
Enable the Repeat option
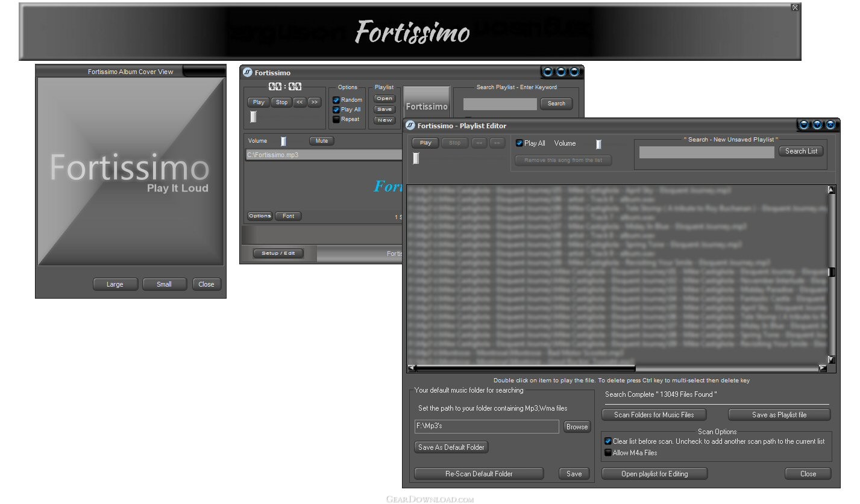point(337,119)
